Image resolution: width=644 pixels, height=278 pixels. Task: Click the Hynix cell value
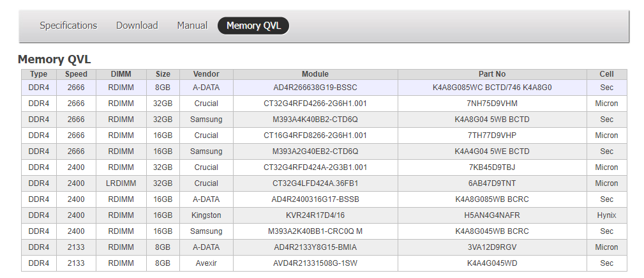coord(606,215)
